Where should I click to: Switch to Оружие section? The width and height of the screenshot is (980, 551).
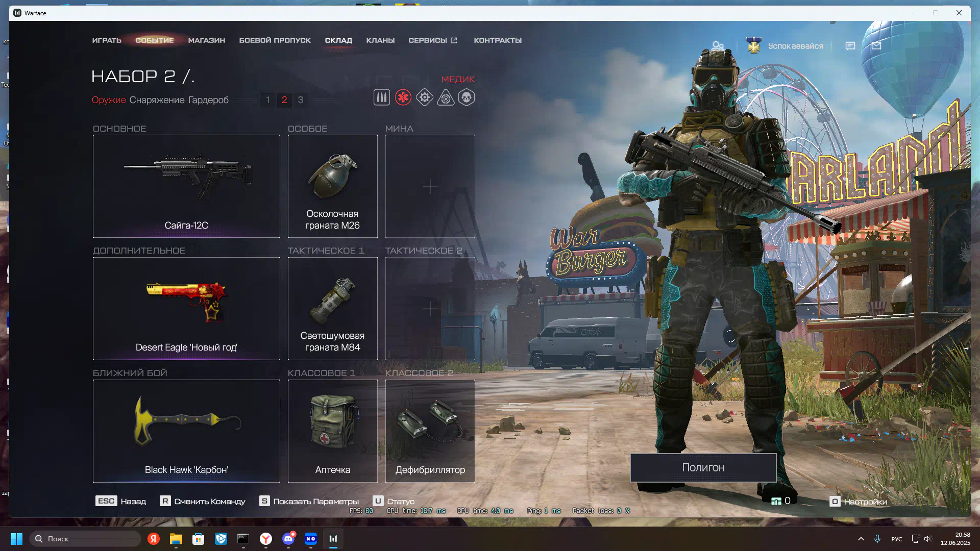109,100
